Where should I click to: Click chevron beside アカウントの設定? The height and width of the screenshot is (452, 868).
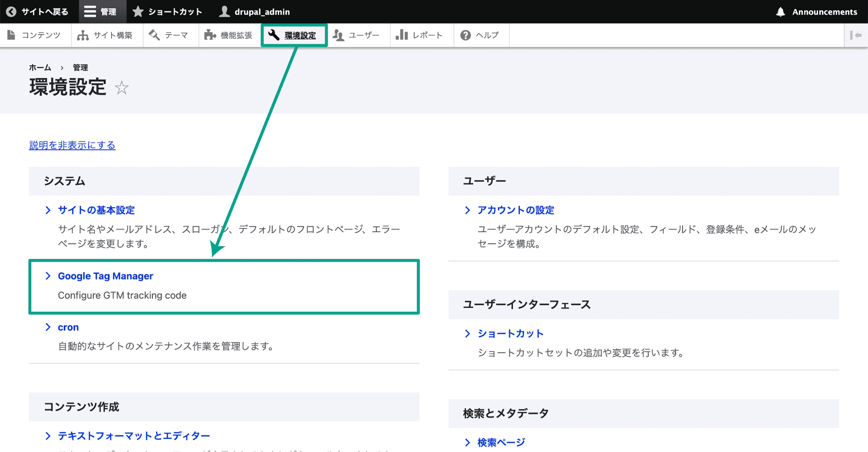click(467, 210)
